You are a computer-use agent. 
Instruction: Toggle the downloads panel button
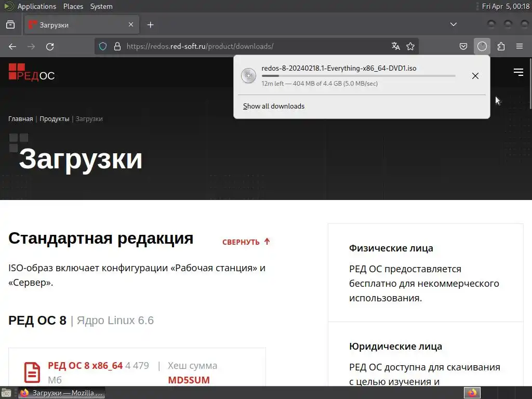tap(482, 46)
